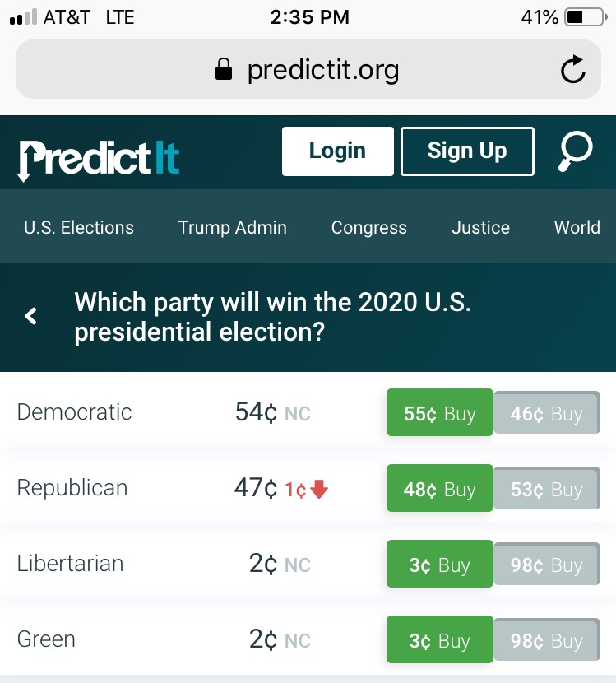The image size is (616, 683).
Task: Tap the cellular signal bars icon
Action: click(23, 17)
